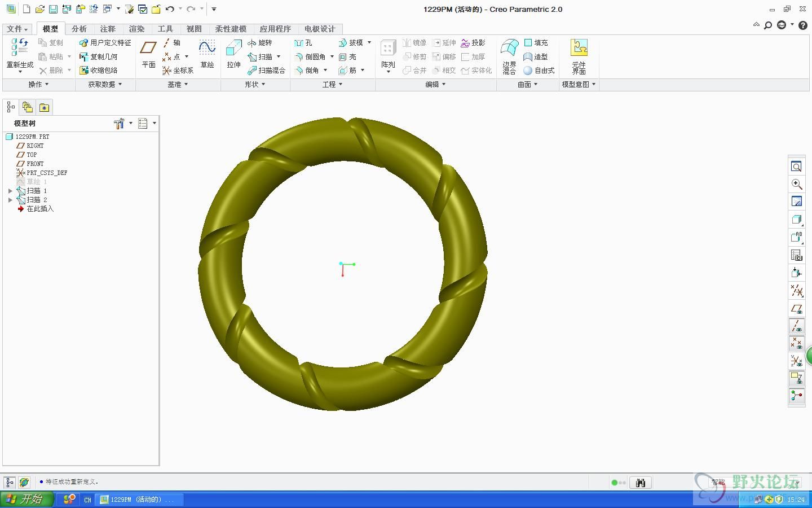Create a Coordinate System (坐标系)
Screen dimensions: 812x508
tap(178, 71)
